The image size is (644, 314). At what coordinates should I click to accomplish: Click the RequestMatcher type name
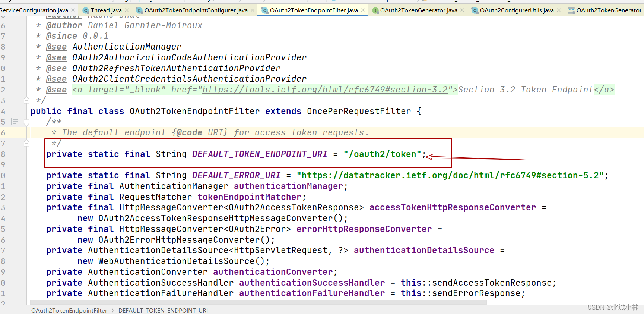click(156, 197)
